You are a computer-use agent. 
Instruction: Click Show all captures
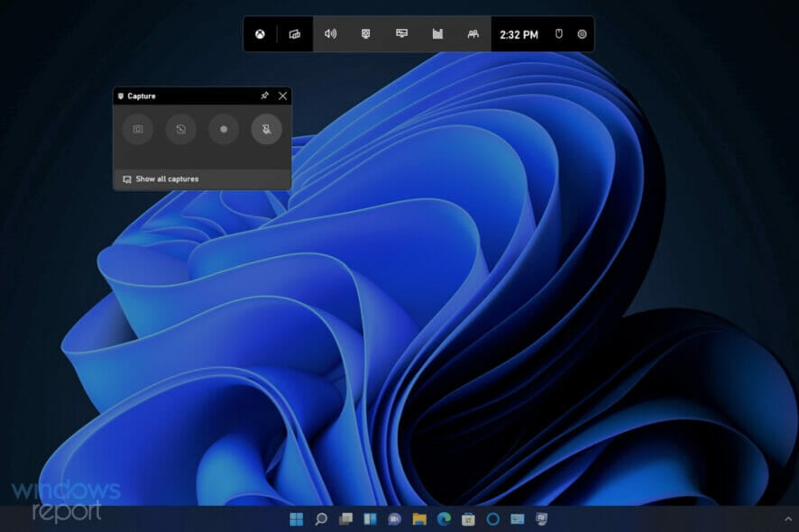click(167, 179)
